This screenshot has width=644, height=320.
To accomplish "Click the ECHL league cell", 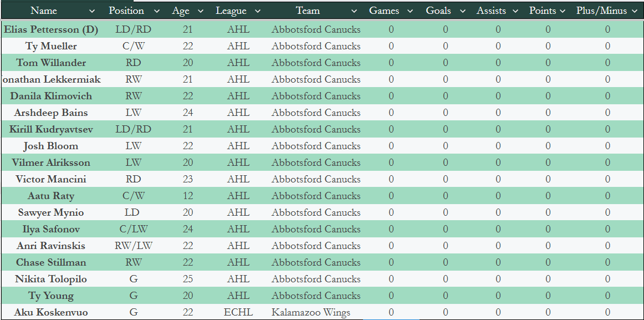I will point(238,312).
